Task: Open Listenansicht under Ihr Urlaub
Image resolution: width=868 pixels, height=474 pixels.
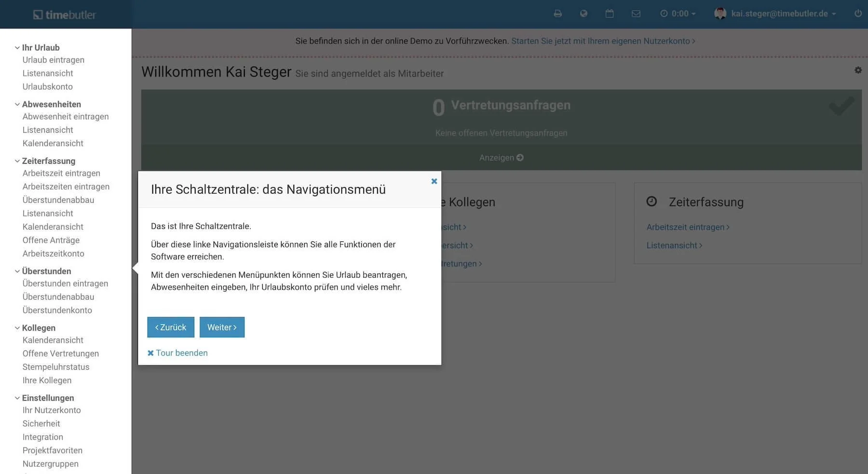Action: tap(48, 73)
